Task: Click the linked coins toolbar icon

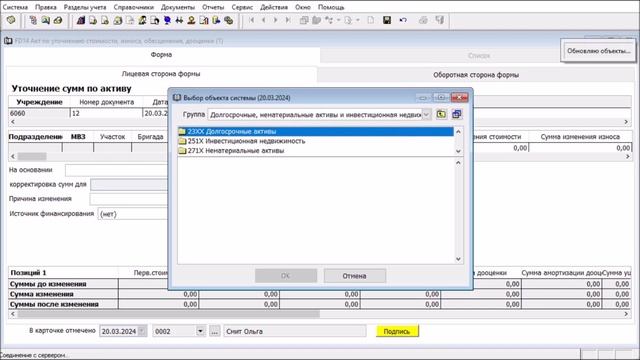Action: pos(229,20)
